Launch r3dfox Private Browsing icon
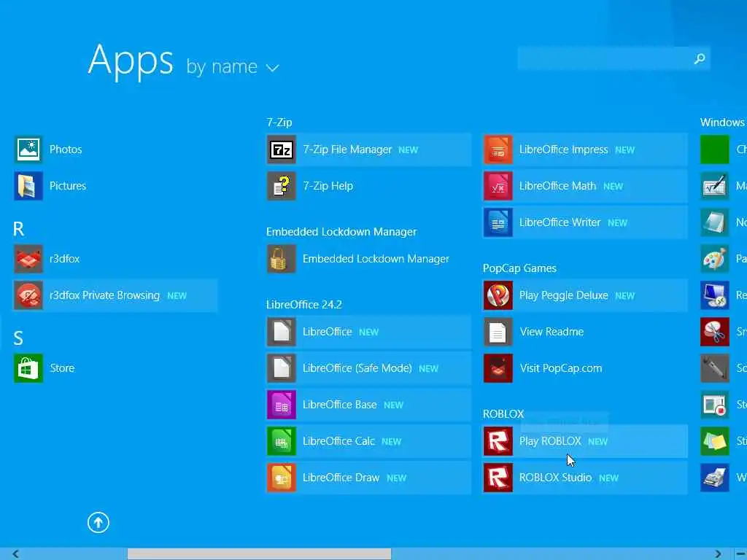This screenshot has height=560, width=747. [28, 295]
